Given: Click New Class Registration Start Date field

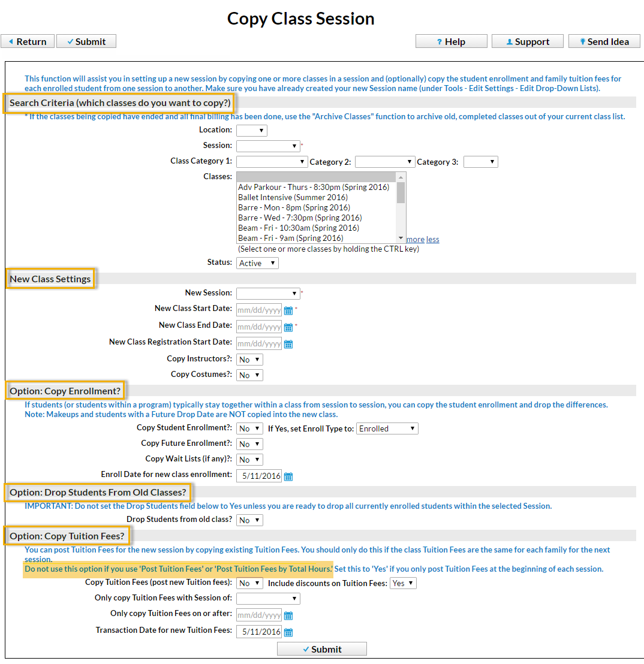Looking at the screenshot, I should 259,344.
